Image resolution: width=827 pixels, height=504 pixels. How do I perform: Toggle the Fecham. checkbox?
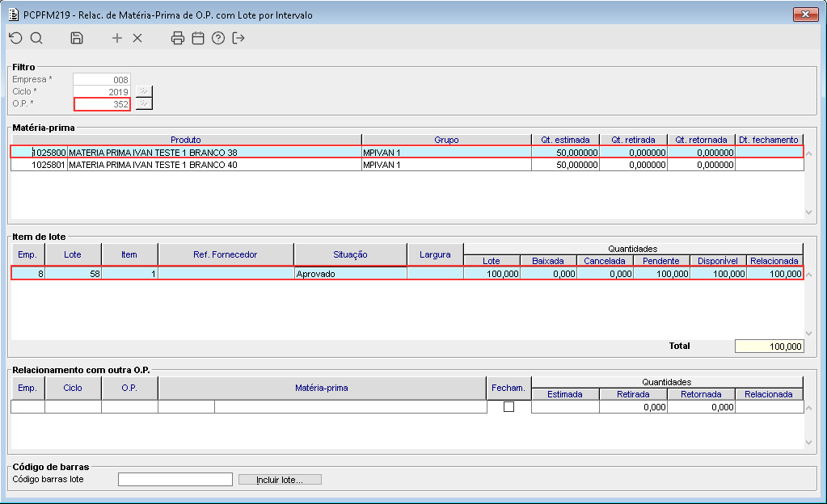click(x=509, y=406)
